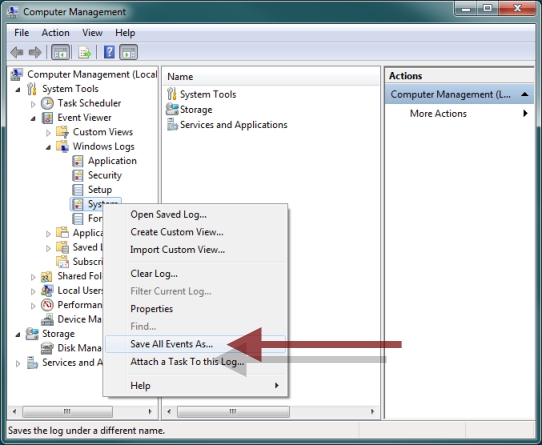
Task: Expand the Shared Folders tree node
Action: point(33,277)
